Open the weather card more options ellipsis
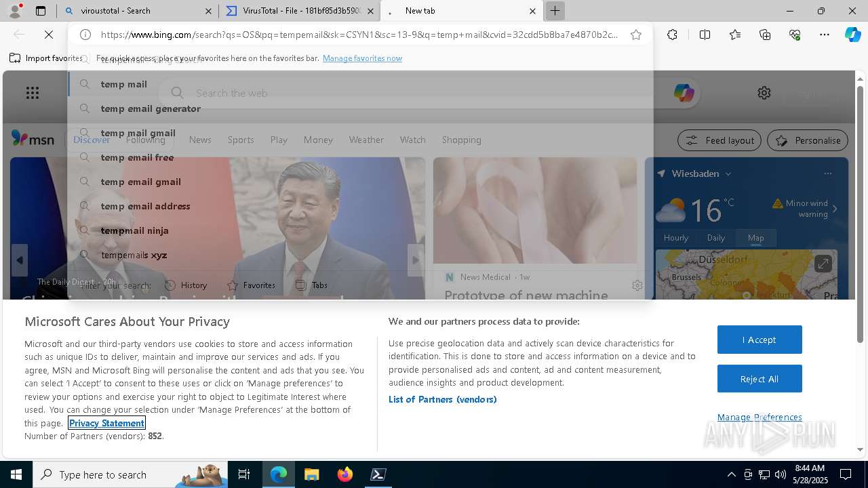Screen dimensions: 868x488 click(x=827, y=174)
